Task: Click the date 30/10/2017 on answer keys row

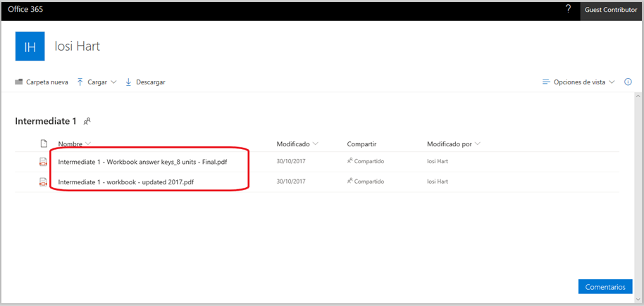Action: [290, 161]
